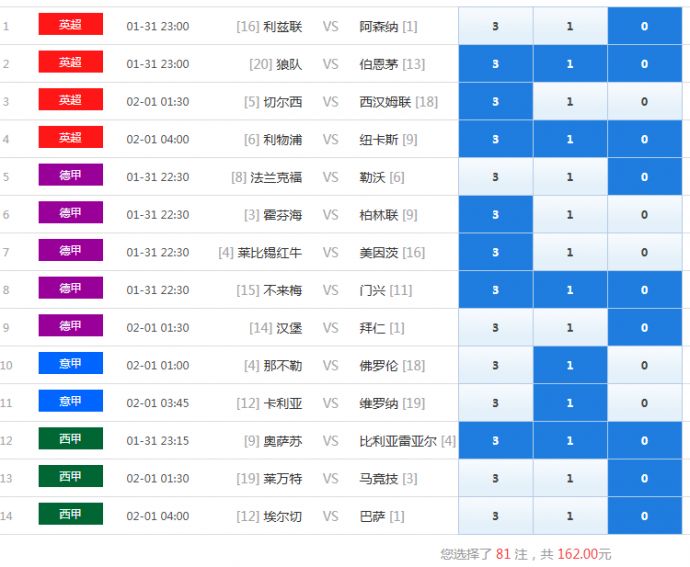
Task: Toggle the 3 option for 霍芬海 vs 柏林联
Action: tap(495, 215)
